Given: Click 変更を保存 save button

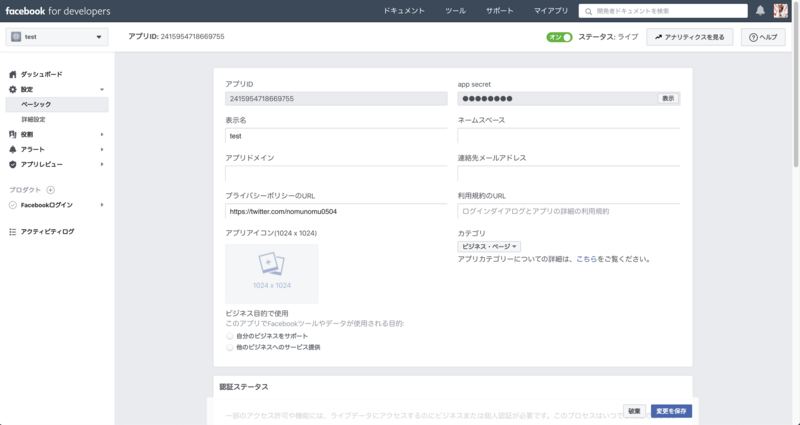Looking at the screenshot, I should click(671, 411).
